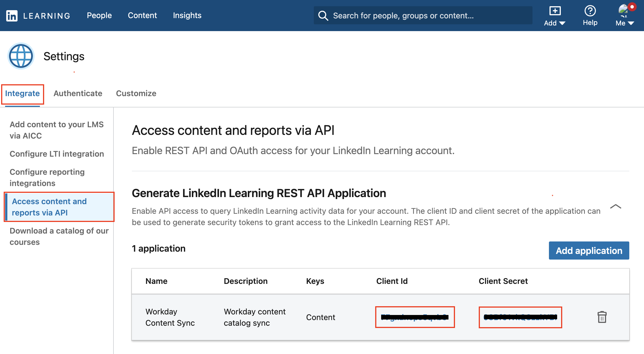
Task: Click inside the search for people field
Action: point(424,15)
